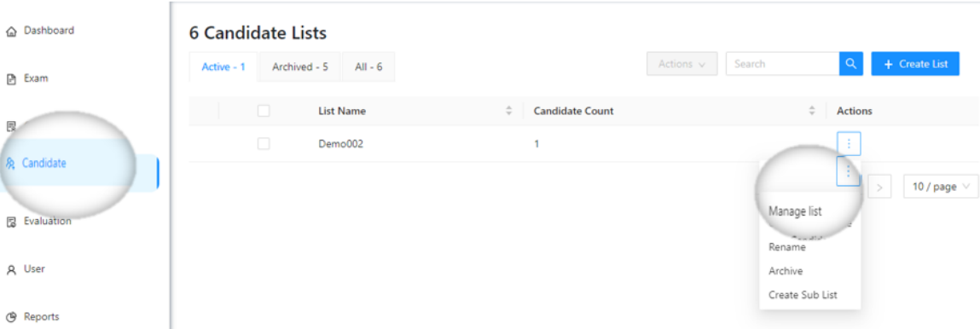
Task: Check the Demo002 row checkbox
Action: (x=264, y=143)
